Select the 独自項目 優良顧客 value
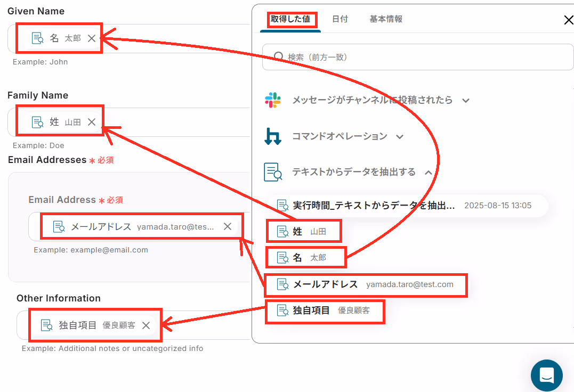 [x=325, y=311]
